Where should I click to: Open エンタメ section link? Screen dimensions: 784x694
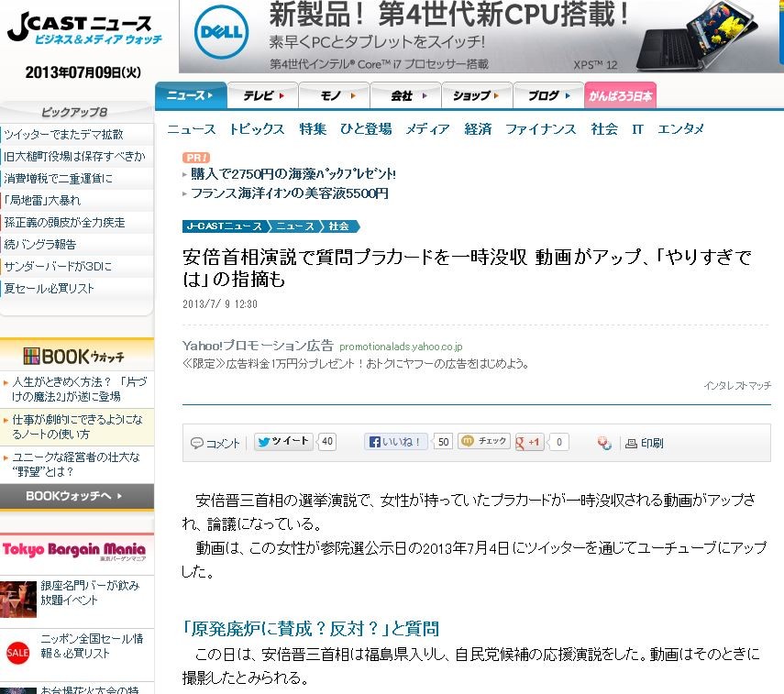click(x=680, y=129)
